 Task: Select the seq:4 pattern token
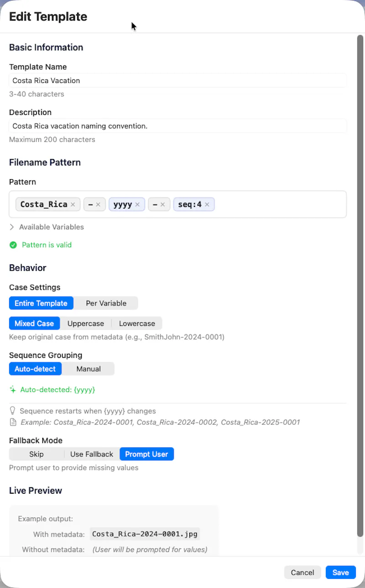click(x=190, y=205)
